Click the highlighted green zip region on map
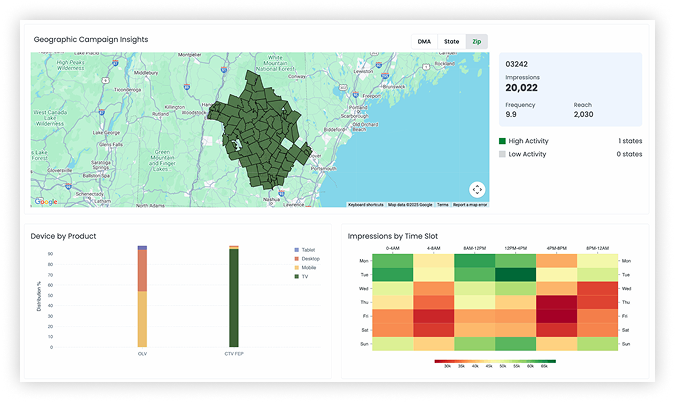The image size is (675, 402). pyautogui.click(x=258, y=129)
